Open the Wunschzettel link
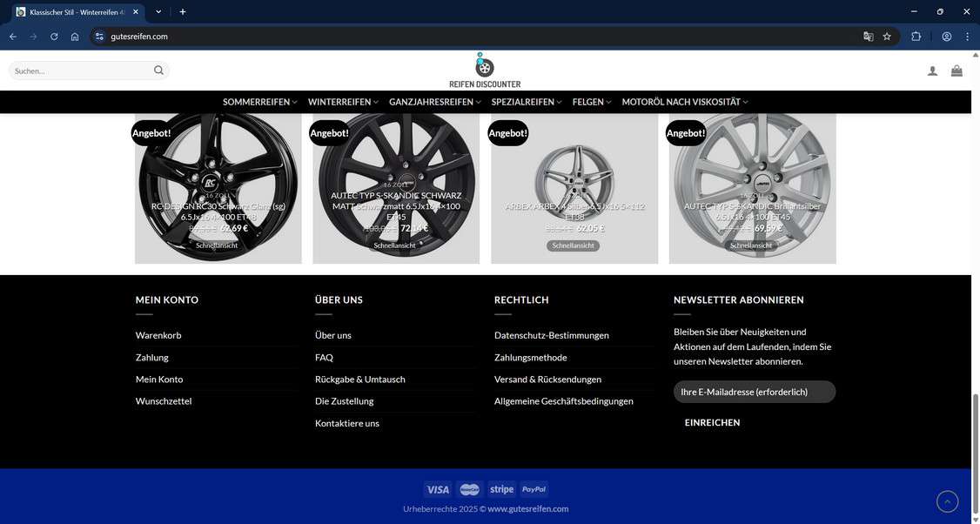 (164, 401)
